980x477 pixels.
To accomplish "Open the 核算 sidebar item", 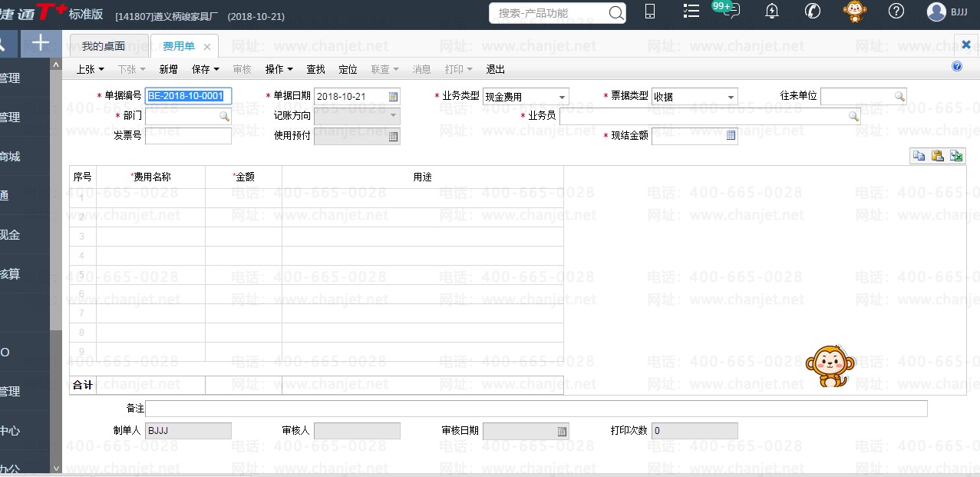I will 25,274.
